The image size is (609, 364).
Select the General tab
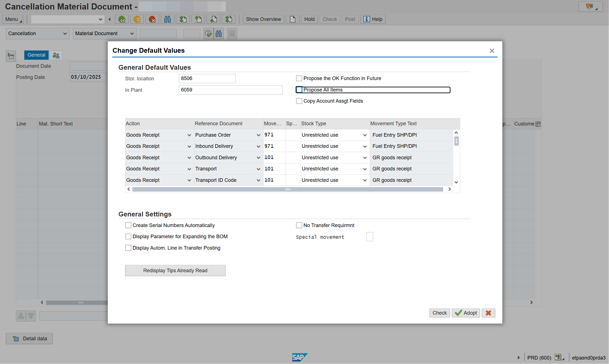[x=36, y=55]
